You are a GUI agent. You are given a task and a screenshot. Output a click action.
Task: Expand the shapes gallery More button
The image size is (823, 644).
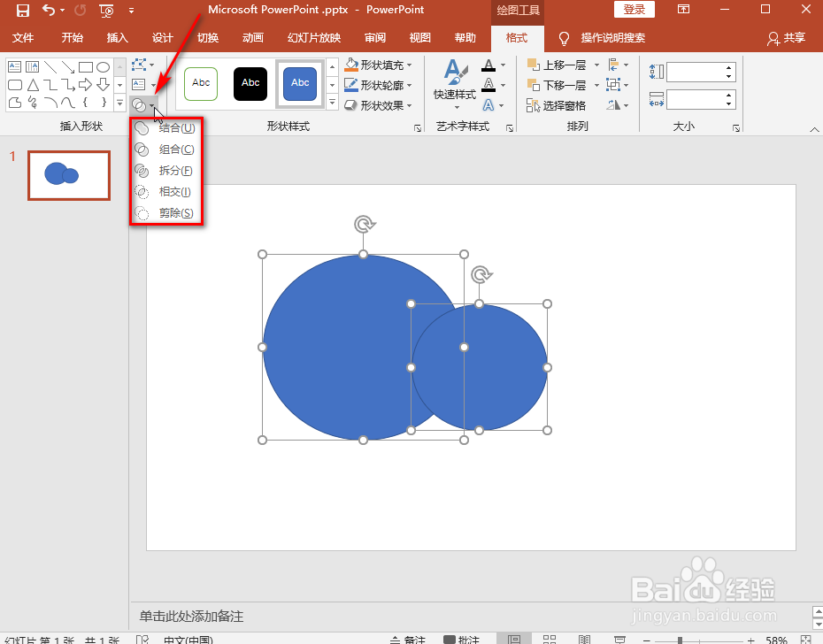click(120, 103)
